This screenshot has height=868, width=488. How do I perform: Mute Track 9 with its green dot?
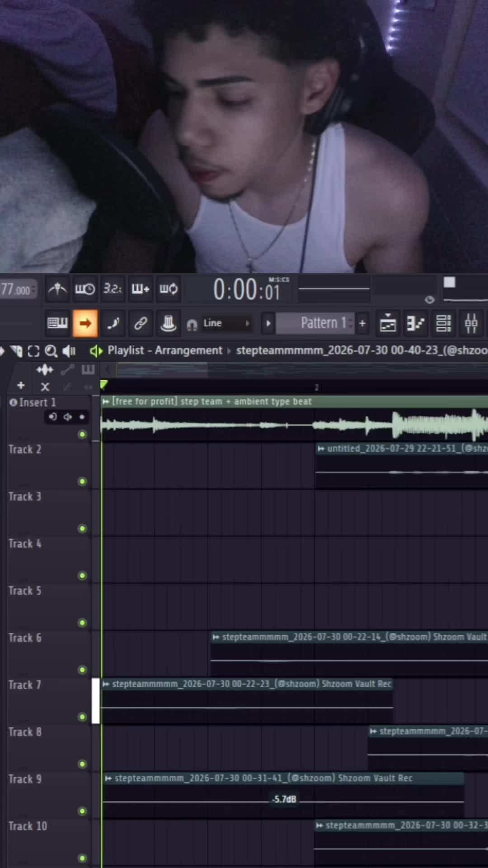82,811
